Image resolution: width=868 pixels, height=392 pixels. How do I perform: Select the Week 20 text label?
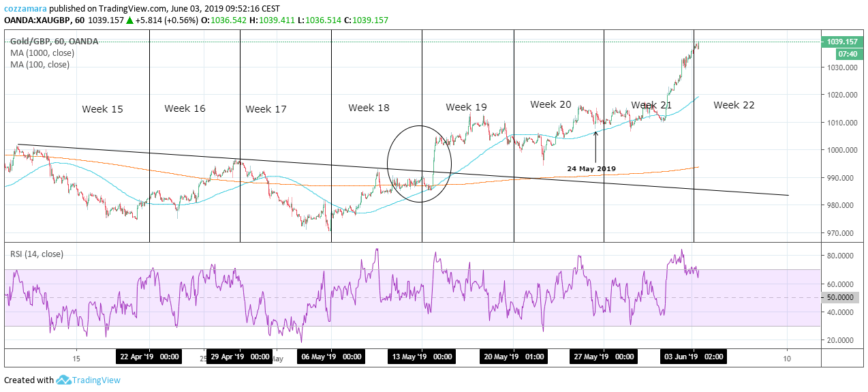551,104
